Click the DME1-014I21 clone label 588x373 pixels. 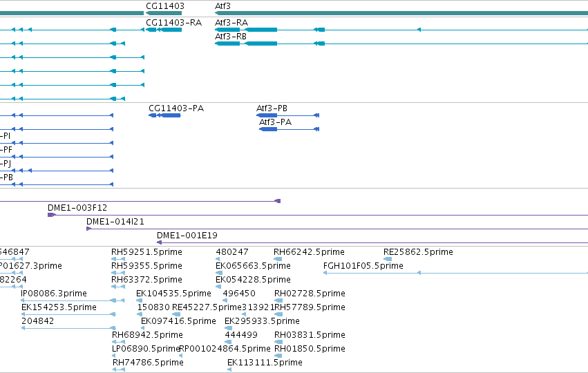click(x=115, y=222)
